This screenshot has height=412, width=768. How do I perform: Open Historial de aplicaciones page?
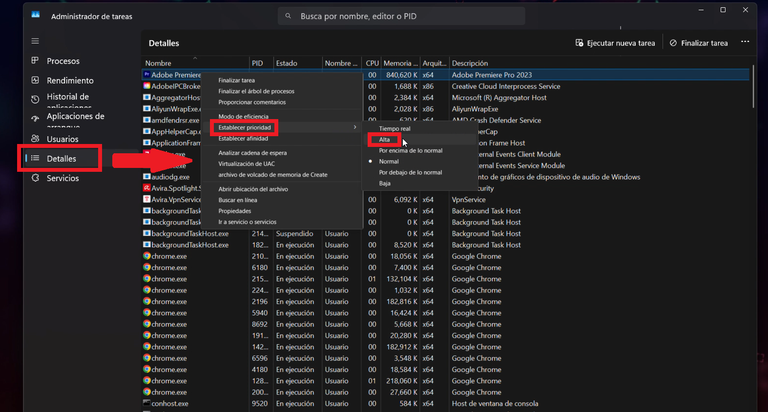(x=68, y=99)
